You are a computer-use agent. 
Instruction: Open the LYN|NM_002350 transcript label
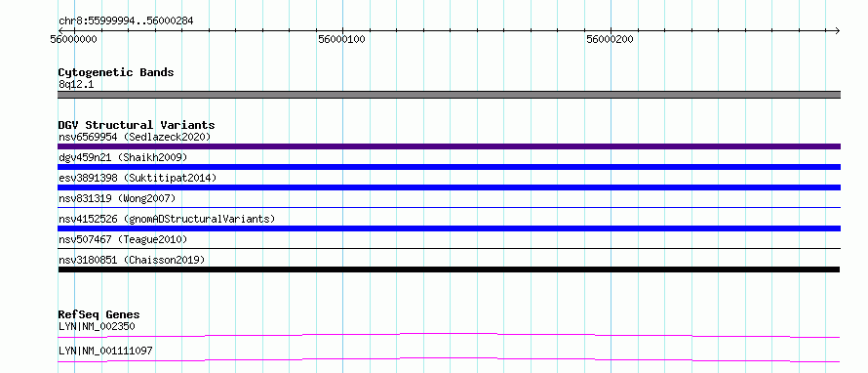(97, 326)
